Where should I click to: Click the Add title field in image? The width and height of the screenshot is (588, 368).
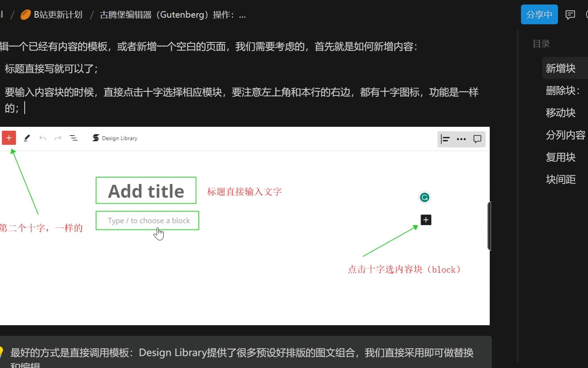point(146,191)
